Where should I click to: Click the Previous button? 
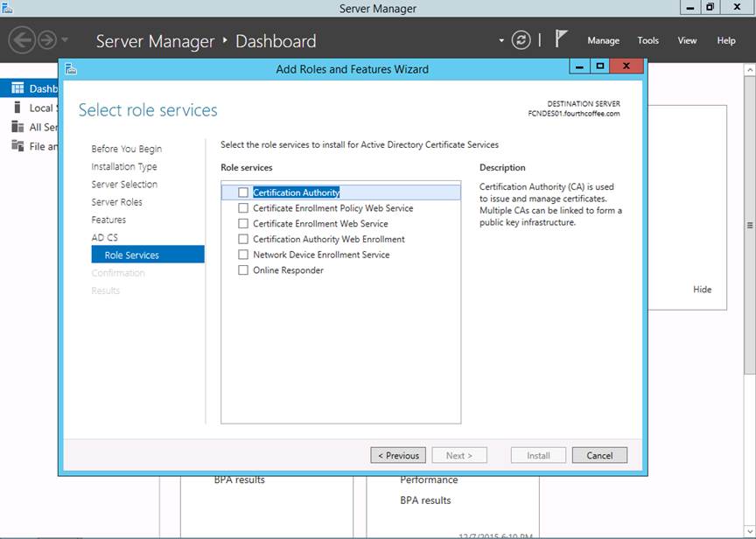click(x=398, y=455)
